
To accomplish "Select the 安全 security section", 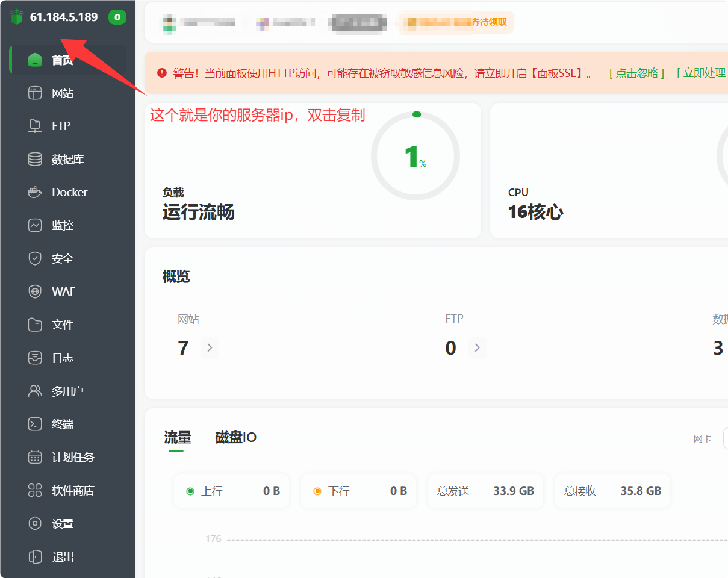I will pos(62,258).
